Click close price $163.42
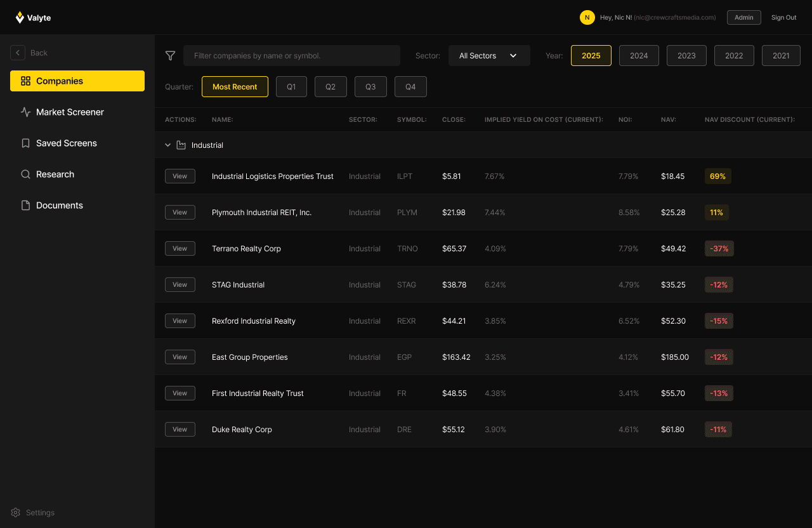 [456, 357]
